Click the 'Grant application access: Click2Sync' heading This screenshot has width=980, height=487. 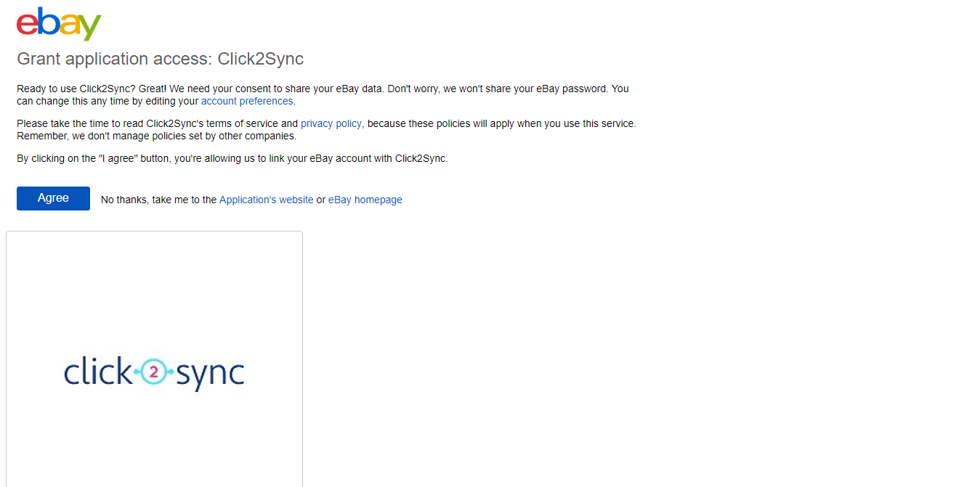pyautogui.click(x=160, y=59)
